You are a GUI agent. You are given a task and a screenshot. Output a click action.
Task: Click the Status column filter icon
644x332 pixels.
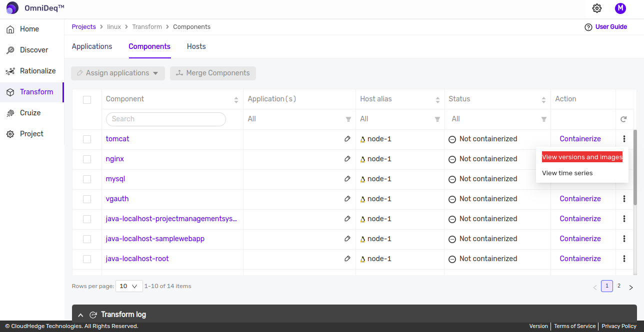(543, 119)
